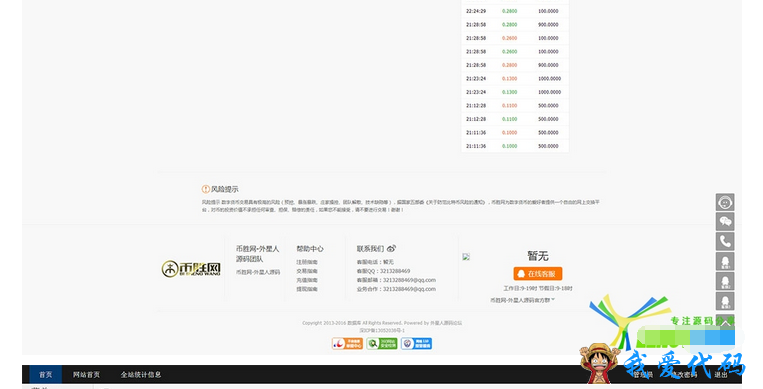Image resolution: width=763 pixels, height=389 pixels.
Task: Click the red 0.1000 price cell
Action: click(x=509, y=132)
